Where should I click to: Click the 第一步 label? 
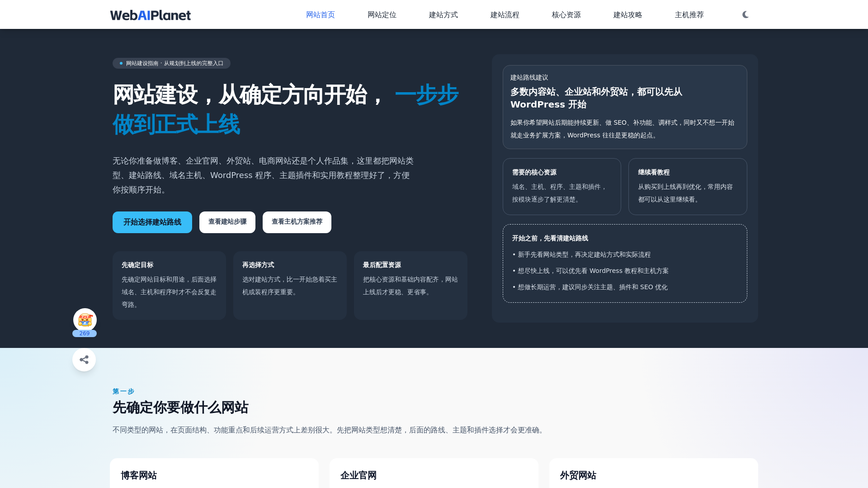pyautogui.click(x=123, y=391)
